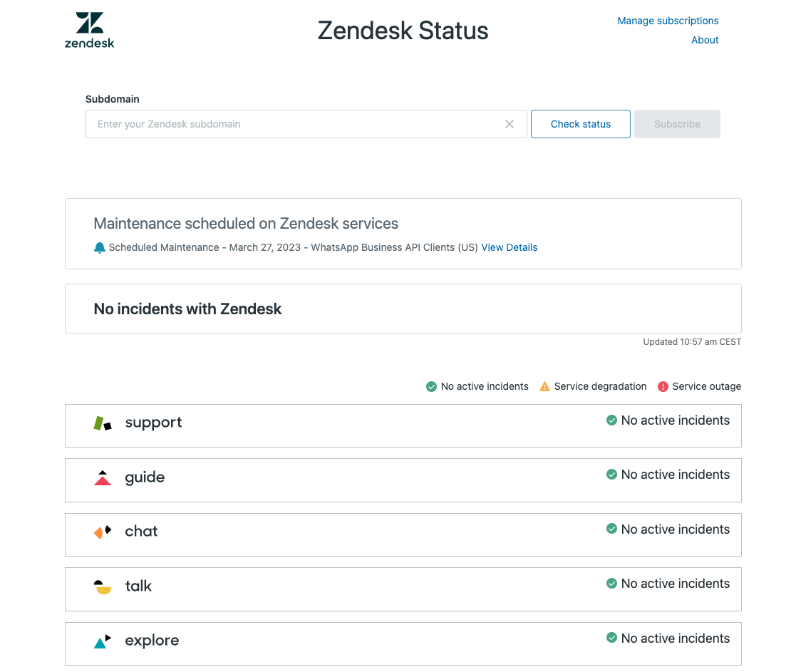The width and height of the screenshot is (791, 672).
Task: Click the 'Service degradation' legend label
Action: [600, 386]
